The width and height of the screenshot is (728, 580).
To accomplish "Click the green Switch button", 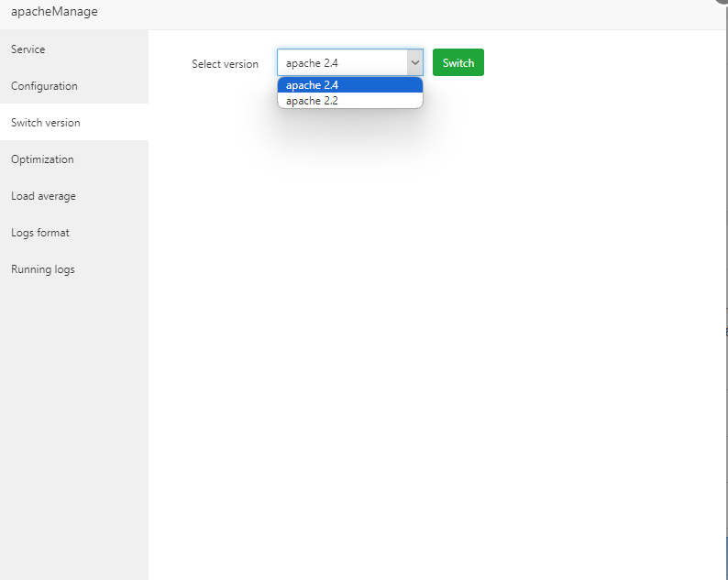I will tap(458, 62).
